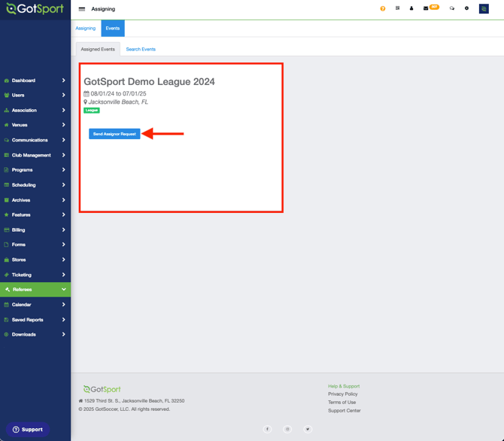
Task: Expand the Venues chevron
Action: click(x=64, y=125)
